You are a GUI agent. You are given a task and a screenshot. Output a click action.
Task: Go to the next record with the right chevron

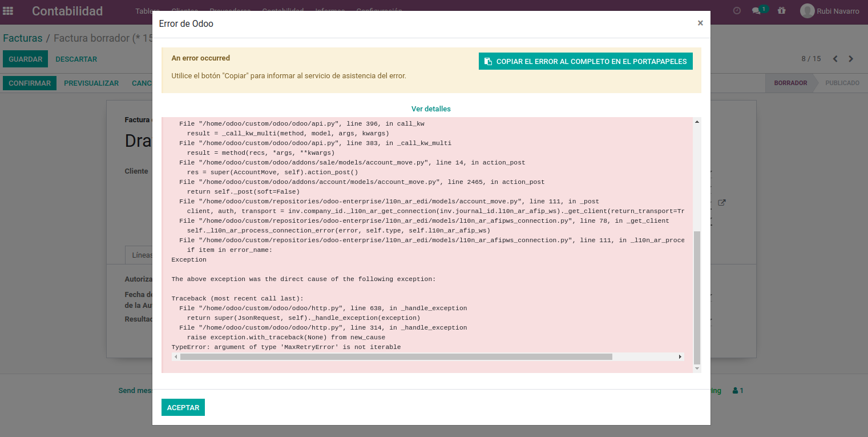[x=851, y=59]
